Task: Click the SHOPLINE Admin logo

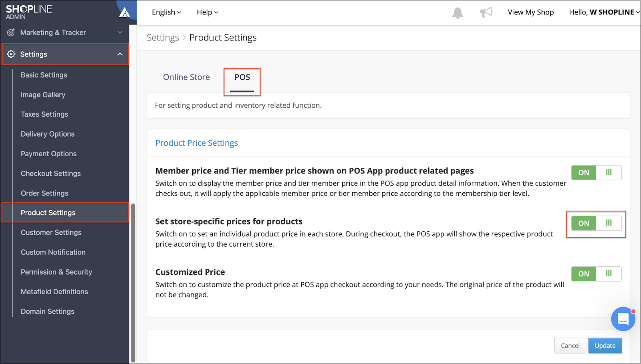Action: click(x=29, y=12)
